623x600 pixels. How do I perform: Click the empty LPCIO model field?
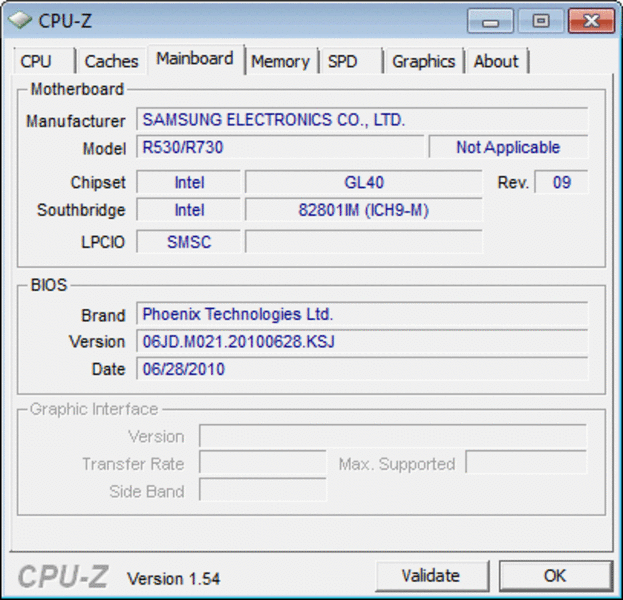[x=364, y=242]
